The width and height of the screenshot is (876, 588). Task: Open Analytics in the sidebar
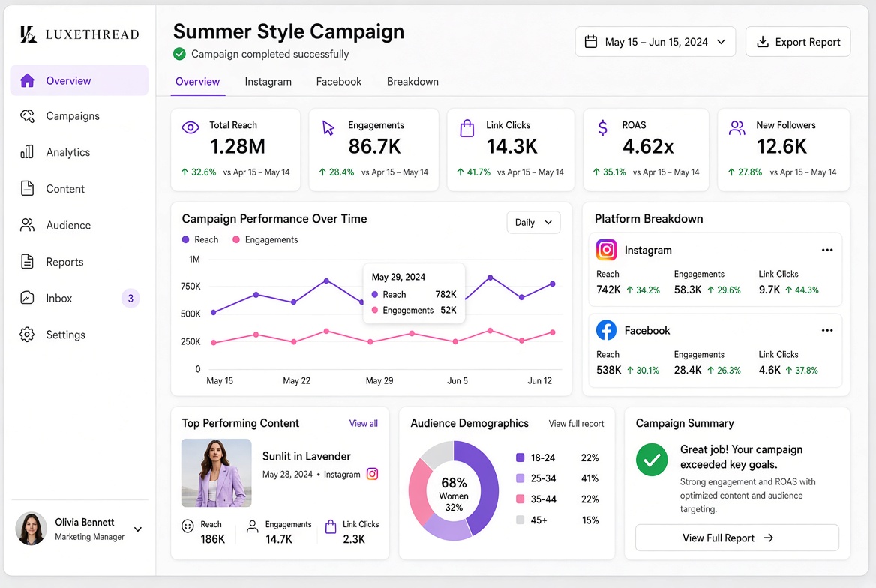pyautogui.click(x=79, y=152)
